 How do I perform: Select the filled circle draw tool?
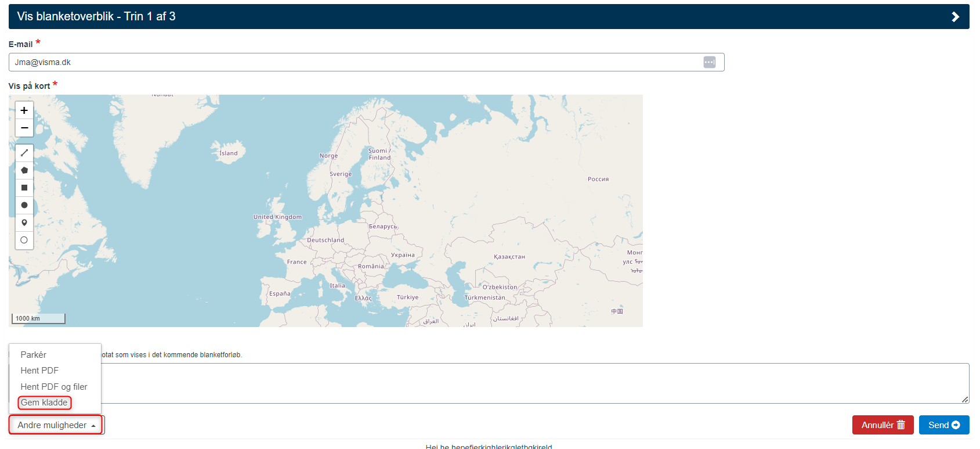pyautogui.click(x=24, y=205)
